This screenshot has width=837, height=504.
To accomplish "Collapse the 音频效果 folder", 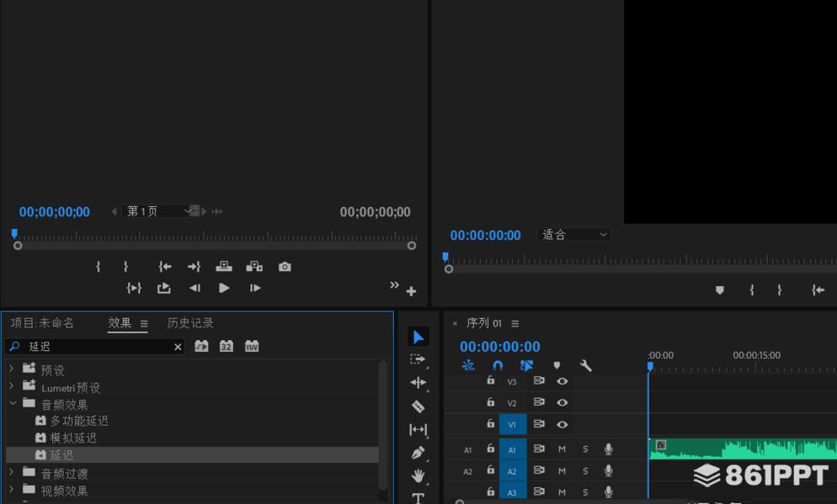I will [13, 403].
